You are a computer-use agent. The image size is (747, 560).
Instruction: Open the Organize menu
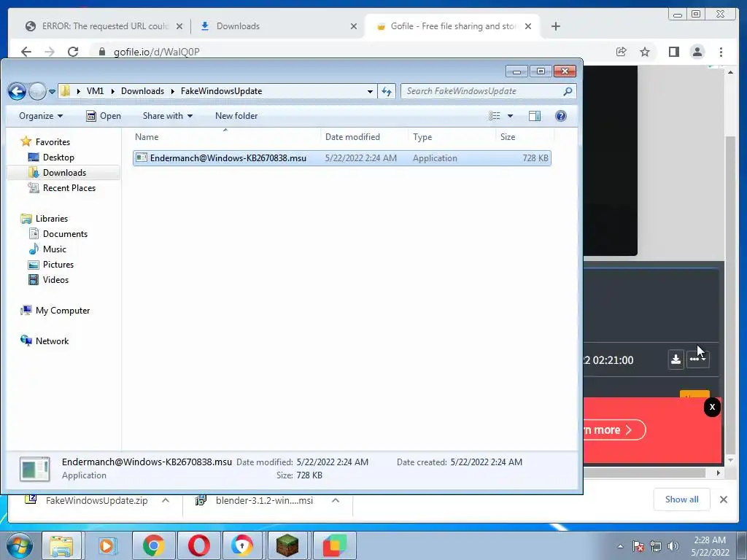41,116
